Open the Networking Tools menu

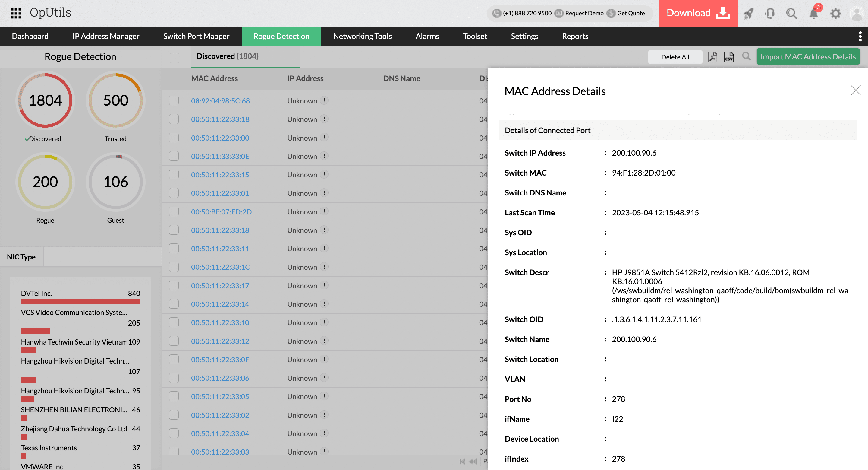pyautogui.click(x=362, y=36)
